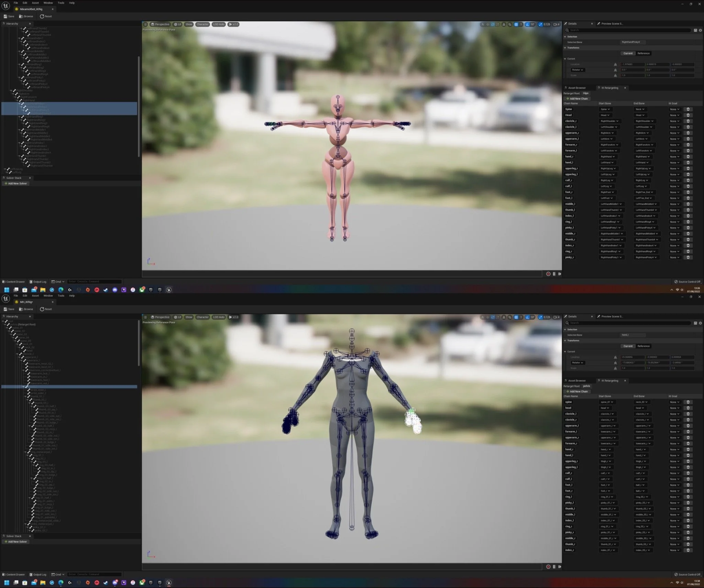Open surface snapping options in MH_IKRig viewport

coord(510,317)
